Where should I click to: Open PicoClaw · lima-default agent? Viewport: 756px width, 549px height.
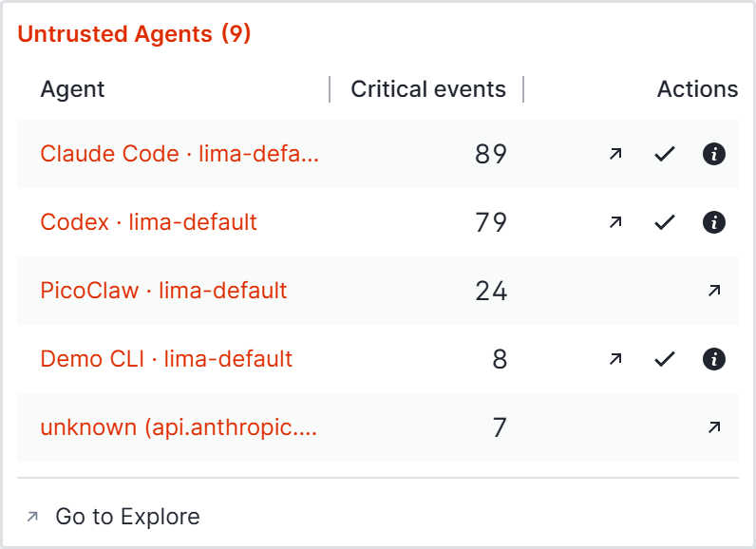(163, 291)
